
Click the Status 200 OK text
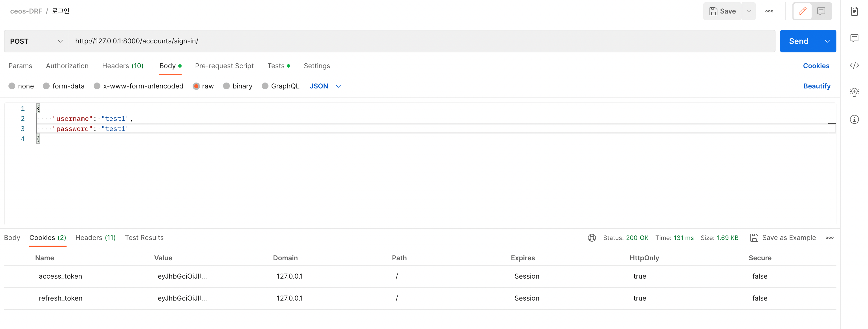[625, 238]
